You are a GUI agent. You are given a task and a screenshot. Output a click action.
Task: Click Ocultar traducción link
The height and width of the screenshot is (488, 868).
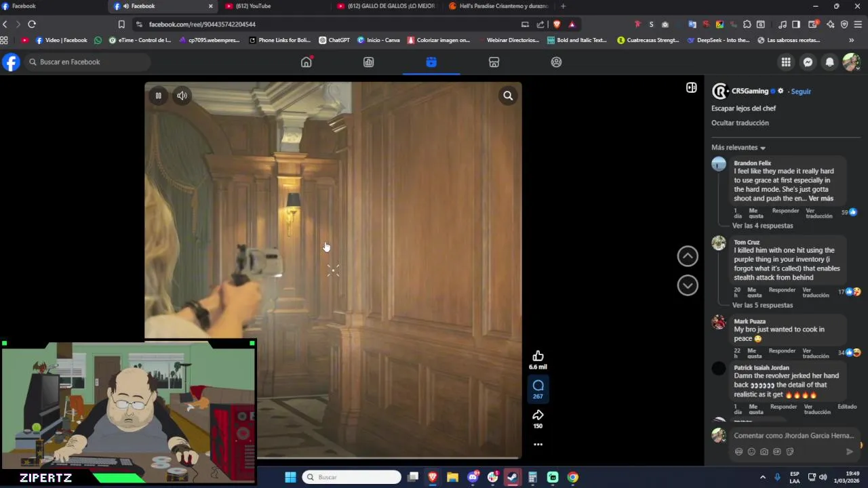740,123
